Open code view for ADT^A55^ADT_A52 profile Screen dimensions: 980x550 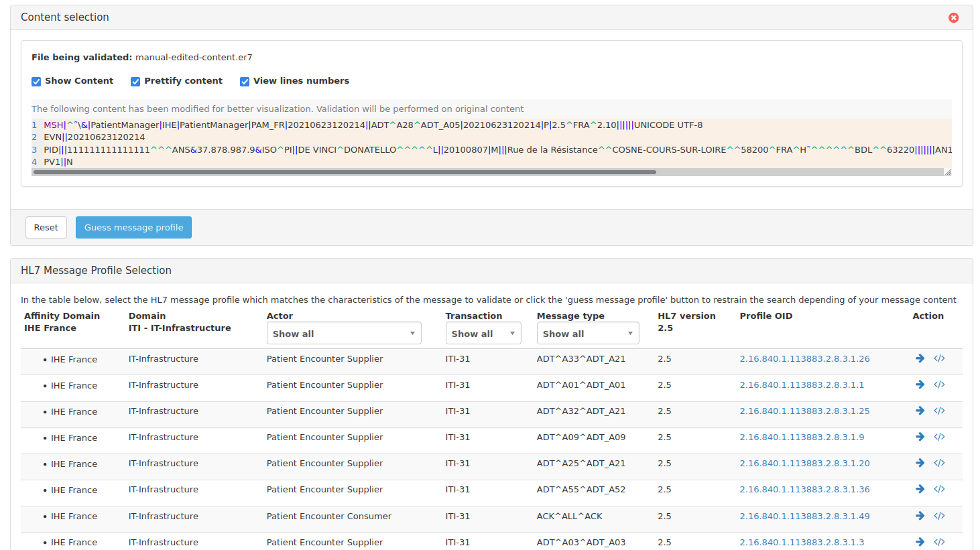pyautogui.click(x=939, y=490)
